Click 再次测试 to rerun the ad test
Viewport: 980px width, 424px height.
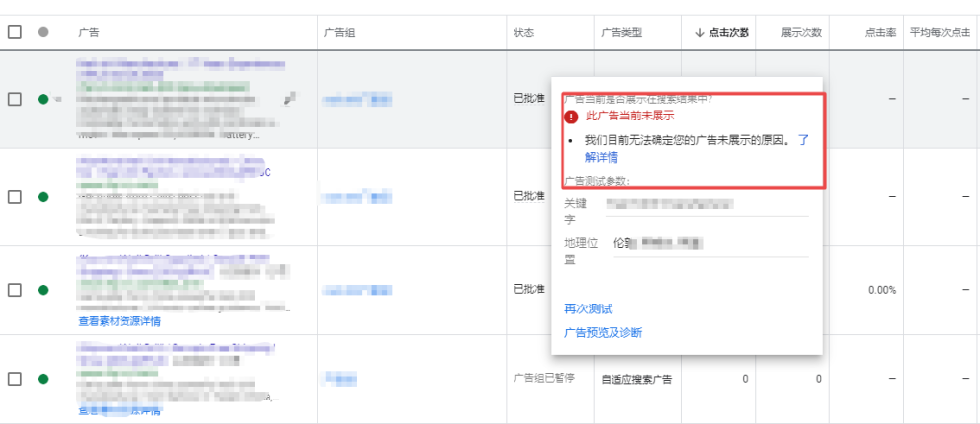click(x=589, y=308)
